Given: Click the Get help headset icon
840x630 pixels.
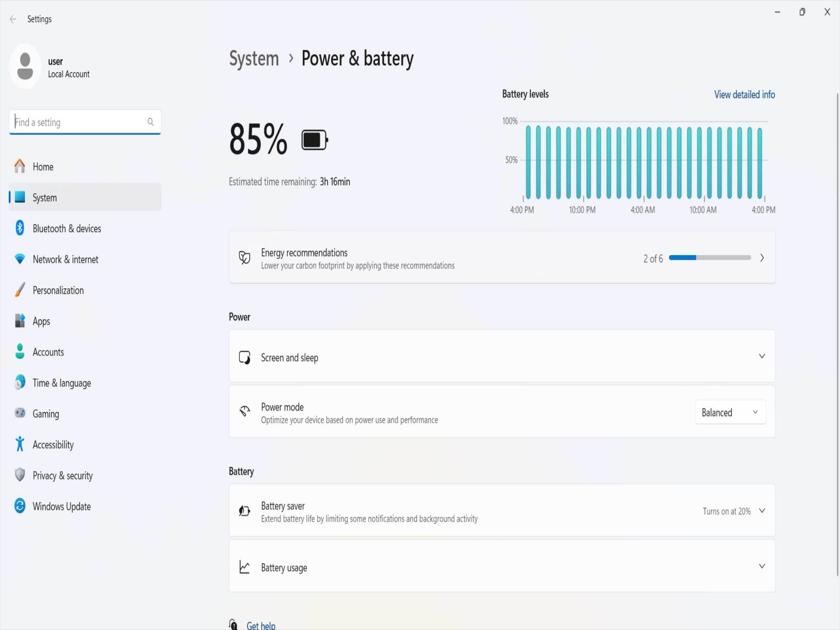Looking at the screenshot, I should (x=233, y=625).
